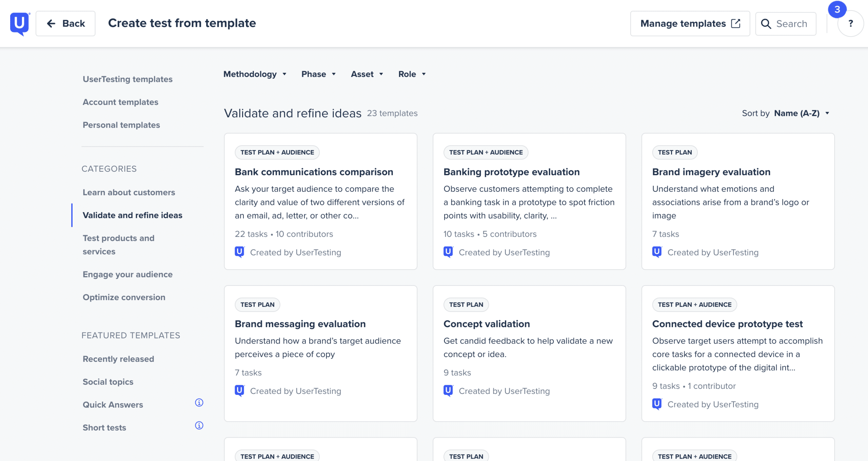
Task: Expand the Asset filter dropdown
Action: tap(367, 74)
